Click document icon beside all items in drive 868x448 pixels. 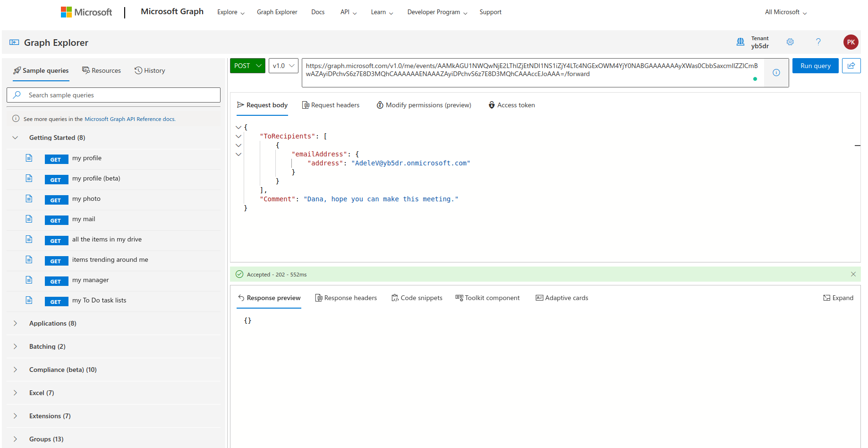click(29, 239)
